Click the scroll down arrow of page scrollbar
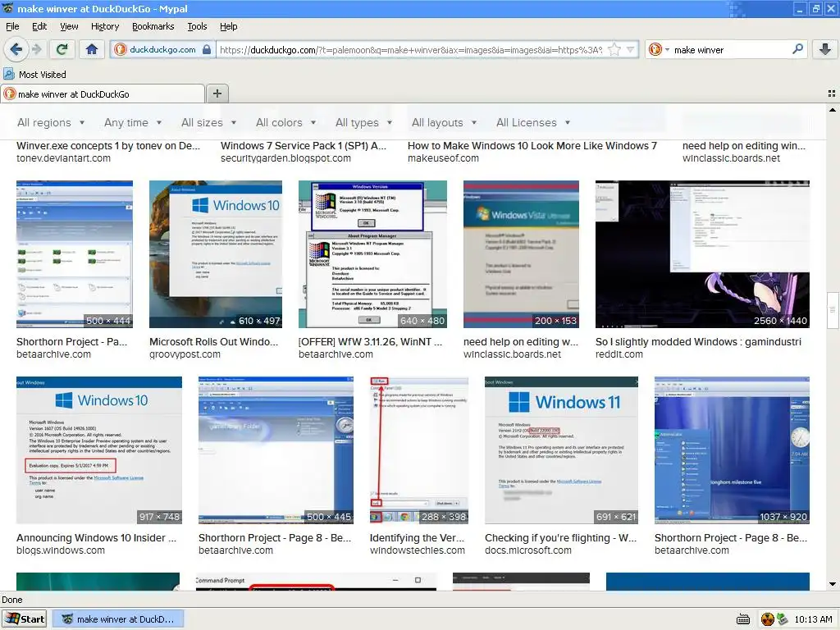Viewport: 840px width, 630px height. click(x=833, y=584)
